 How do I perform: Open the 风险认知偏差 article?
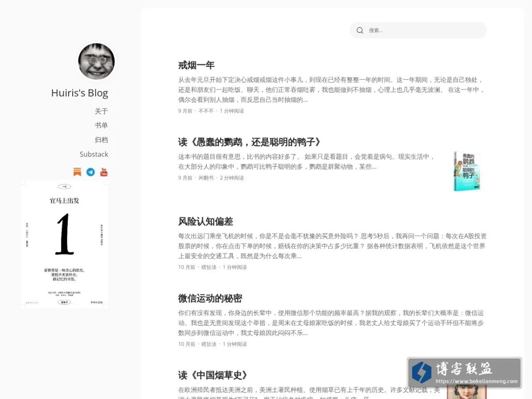point(206,221)
